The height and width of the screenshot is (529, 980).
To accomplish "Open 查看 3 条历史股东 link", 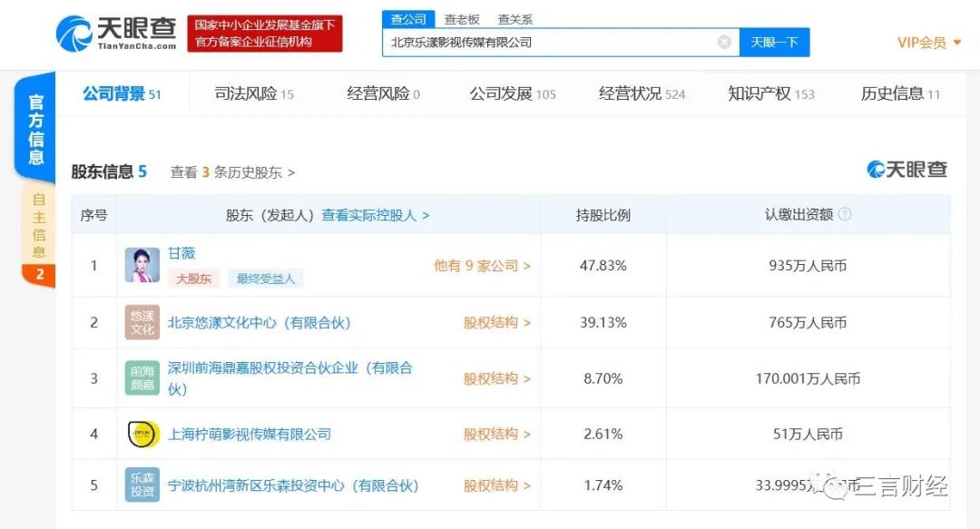I will tap(232, 171).
